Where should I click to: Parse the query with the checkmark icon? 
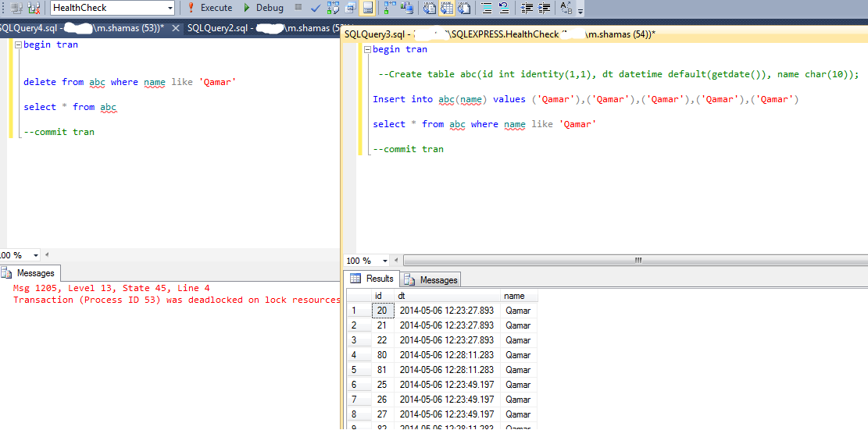[316, 8]
